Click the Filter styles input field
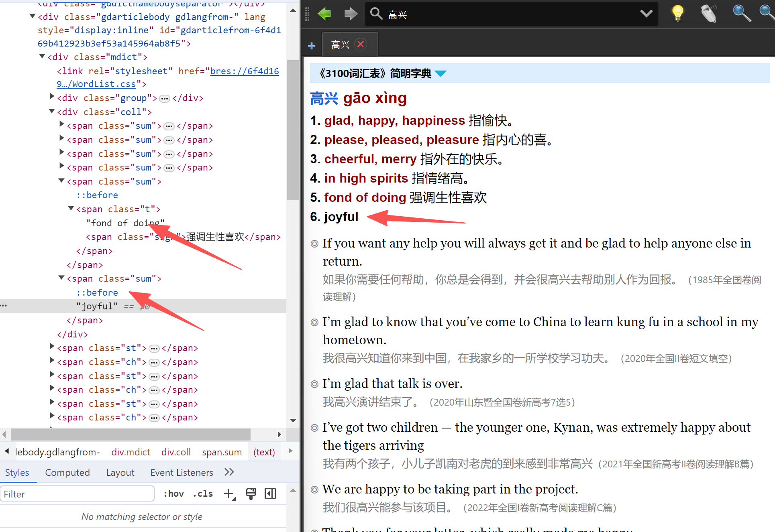 pyautogui.click(x=77, y=494)
